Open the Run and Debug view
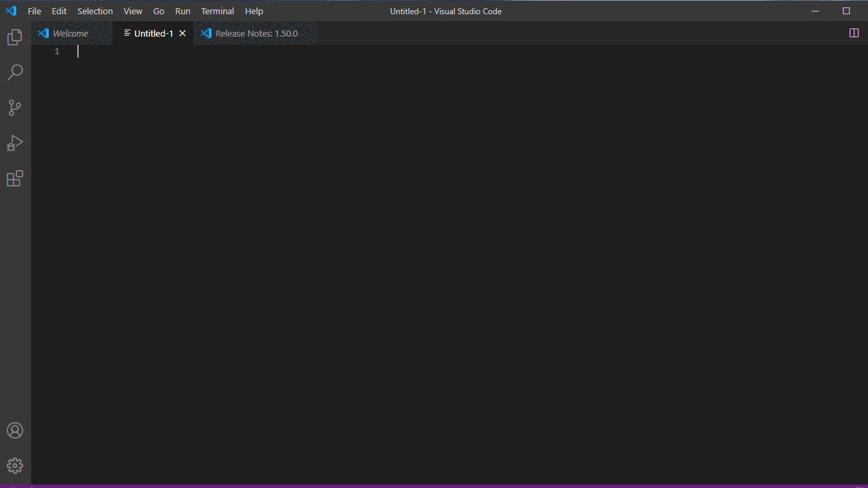 pos(15,143)
